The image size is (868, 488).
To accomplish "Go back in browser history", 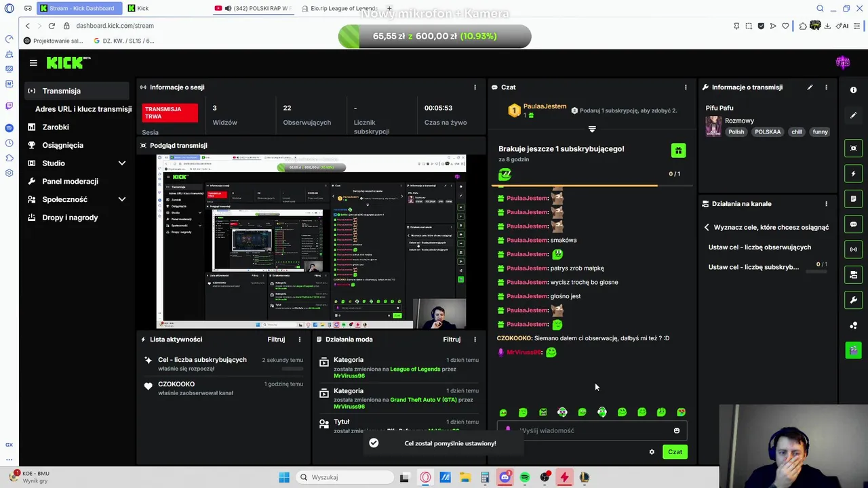I will point(28,26).
